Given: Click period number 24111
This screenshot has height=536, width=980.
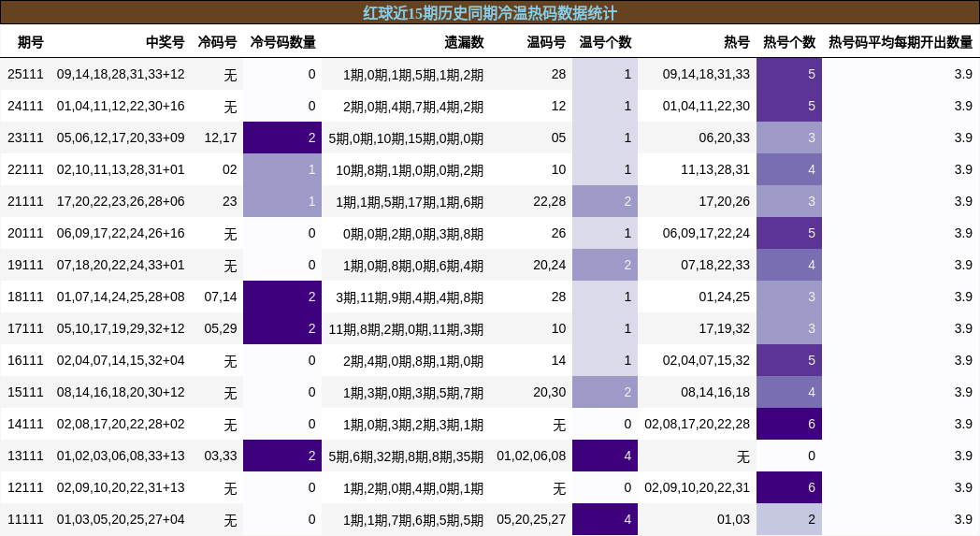Looking at the screenshot, I should click(25, 106).
